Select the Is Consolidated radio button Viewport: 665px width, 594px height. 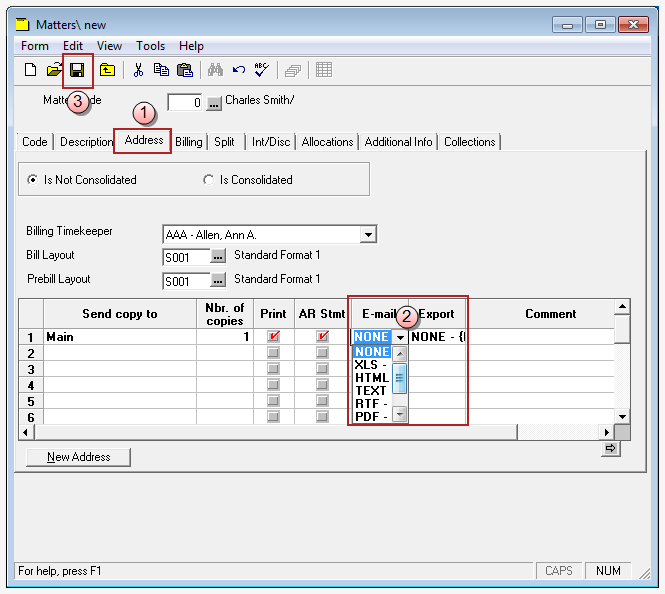tap(209, 180)
